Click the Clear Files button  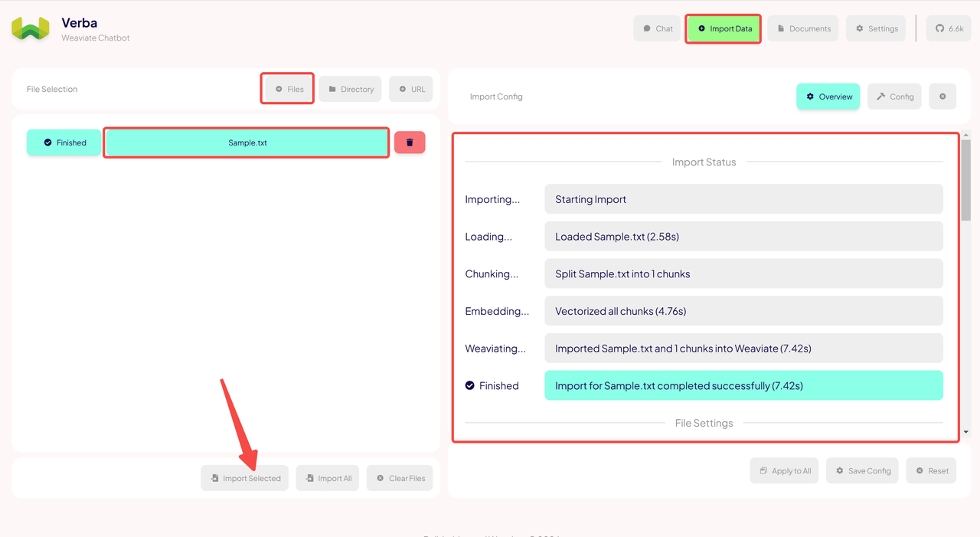coord(400,478)
